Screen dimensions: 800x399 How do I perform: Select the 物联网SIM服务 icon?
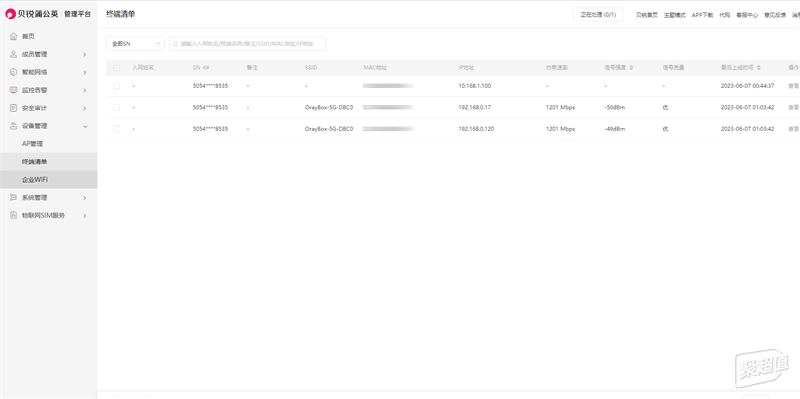pos(13,215)
